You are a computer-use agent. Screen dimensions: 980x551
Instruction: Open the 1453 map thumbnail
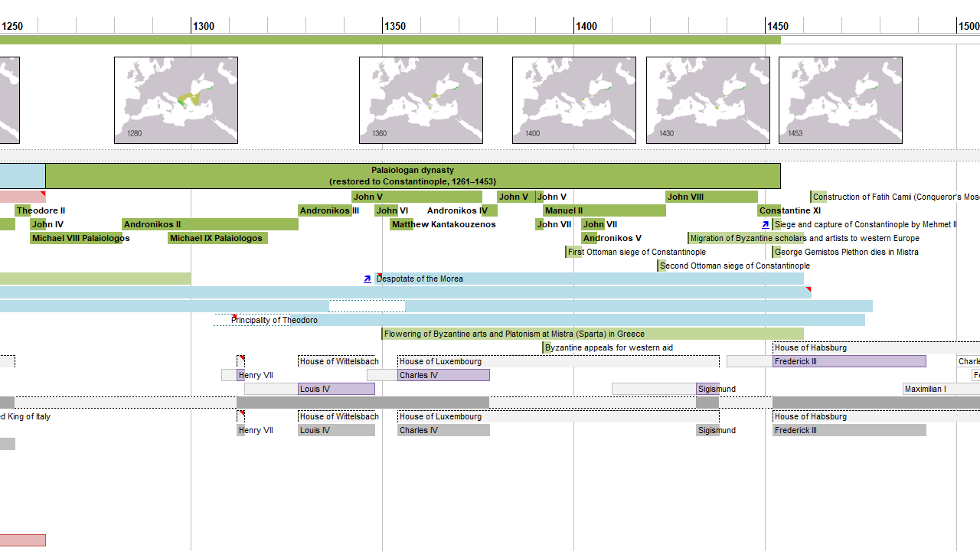tap(841, 100)
